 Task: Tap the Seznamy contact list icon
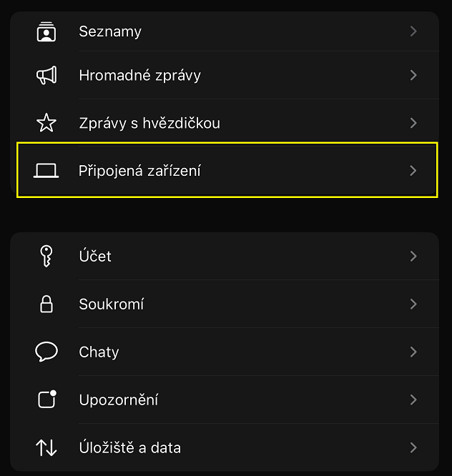pyautogui.click(x=46, y=31)
